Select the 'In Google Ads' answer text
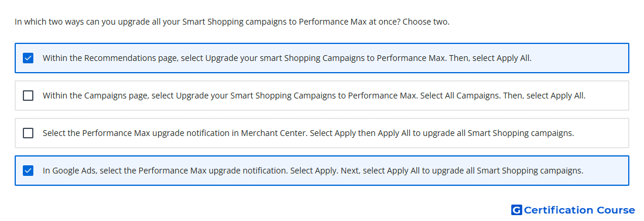 pos(313,171)
